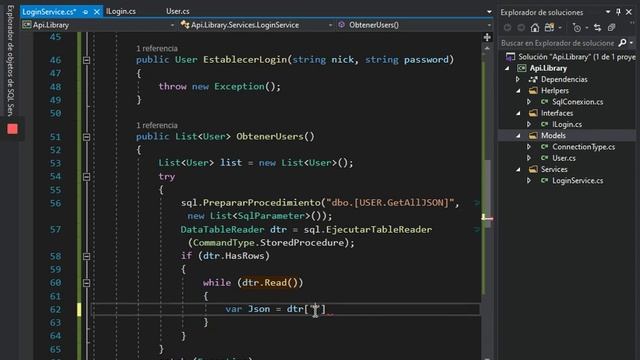Screen dimensions: 640x360
Task: Click the User.cs C# file icon in tree
Action: click(544, 158)
